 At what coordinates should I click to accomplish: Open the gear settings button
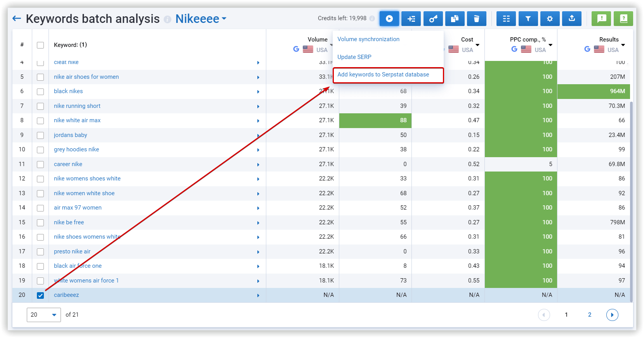(x=550, y=19)
